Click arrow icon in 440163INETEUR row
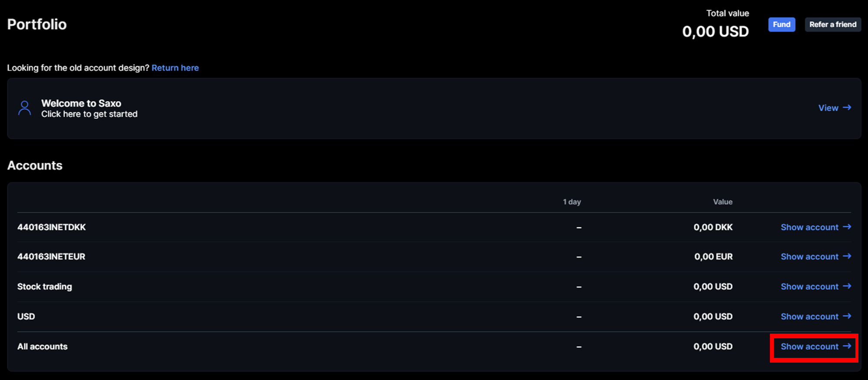868x380 pixels. [847, 256]
